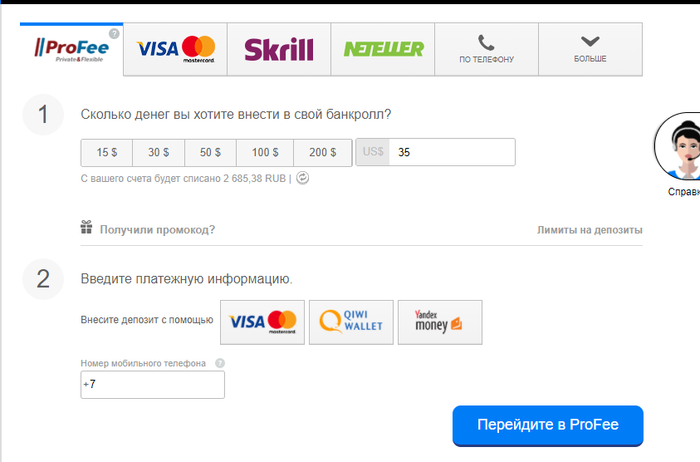Select the 15 $ deposit amount
The image size is (700, 462).
(x=107, y=153)
